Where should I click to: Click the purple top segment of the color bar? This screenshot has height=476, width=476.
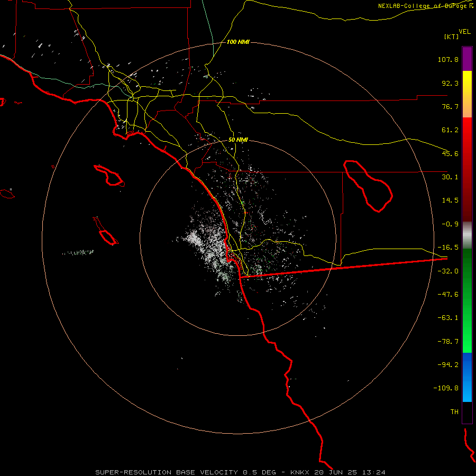467,59
